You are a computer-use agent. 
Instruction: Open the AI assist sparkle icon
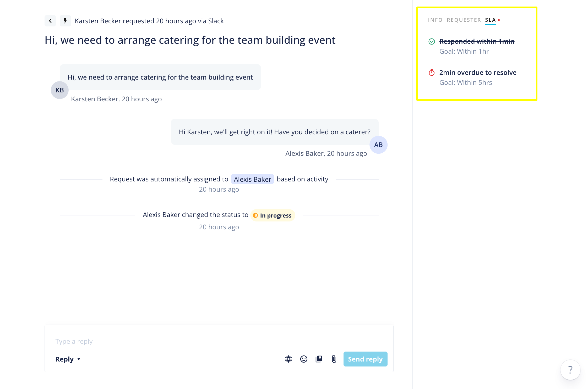click(288, 359)
